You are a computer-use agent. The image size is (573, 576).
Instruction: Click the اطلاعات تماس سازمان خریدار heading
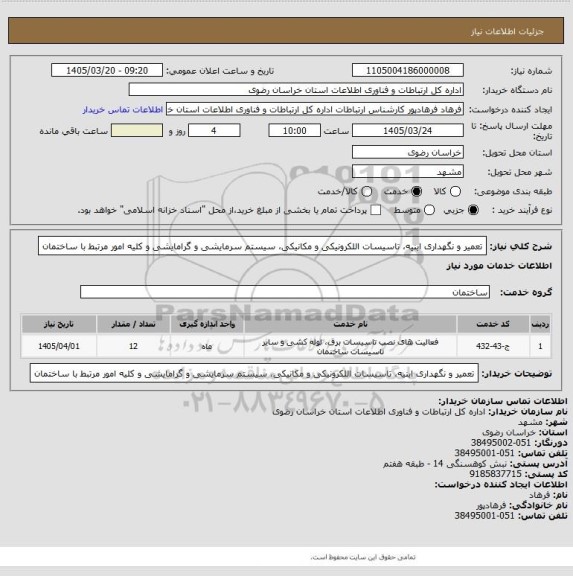tap(503, 401)
